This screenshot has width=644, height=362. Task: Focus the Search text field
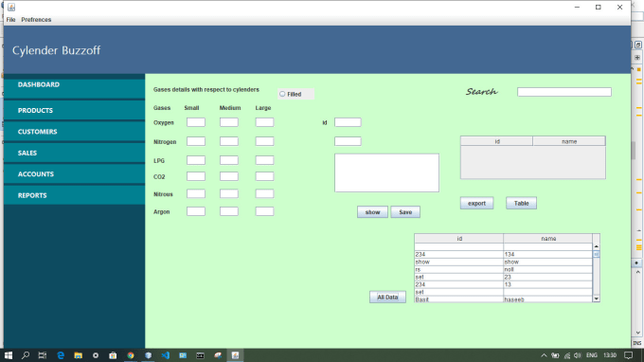tap(564, 92)
